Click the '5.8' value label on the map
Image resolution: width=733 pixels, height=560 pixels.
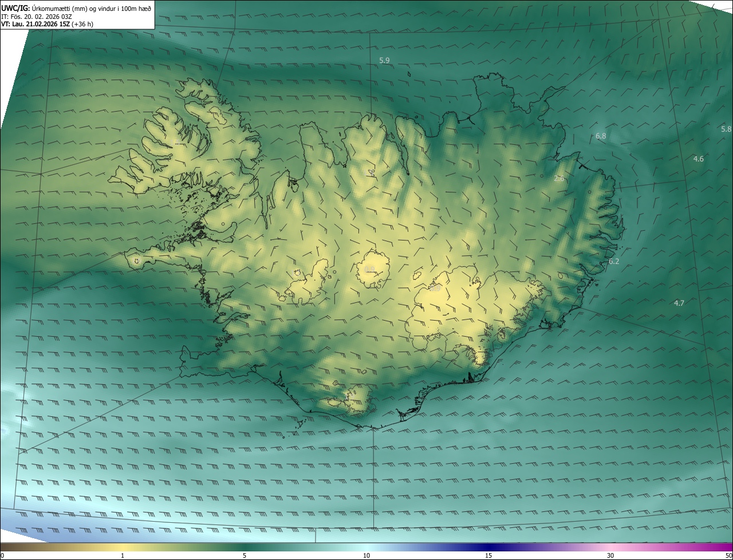pos(726,129)
